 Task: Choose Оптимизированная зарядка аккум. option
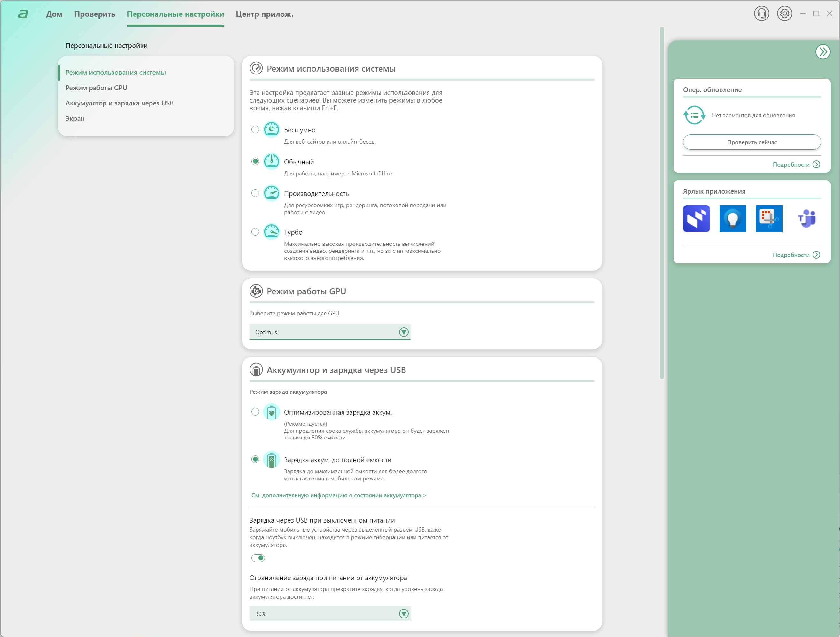pos(255,412)
